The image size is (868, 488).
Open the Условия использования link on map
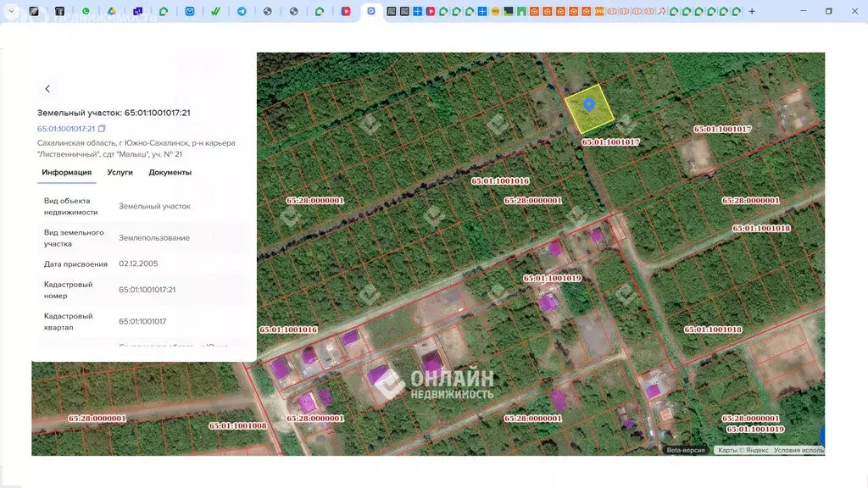tap(798, 451)
